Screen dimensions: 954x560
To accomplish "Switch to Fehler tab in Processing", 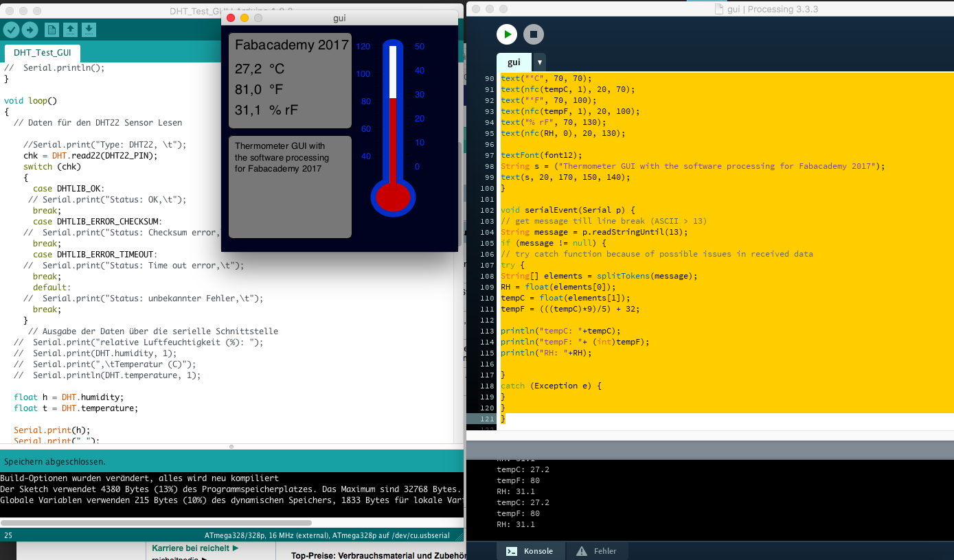I will coord(597,551).
